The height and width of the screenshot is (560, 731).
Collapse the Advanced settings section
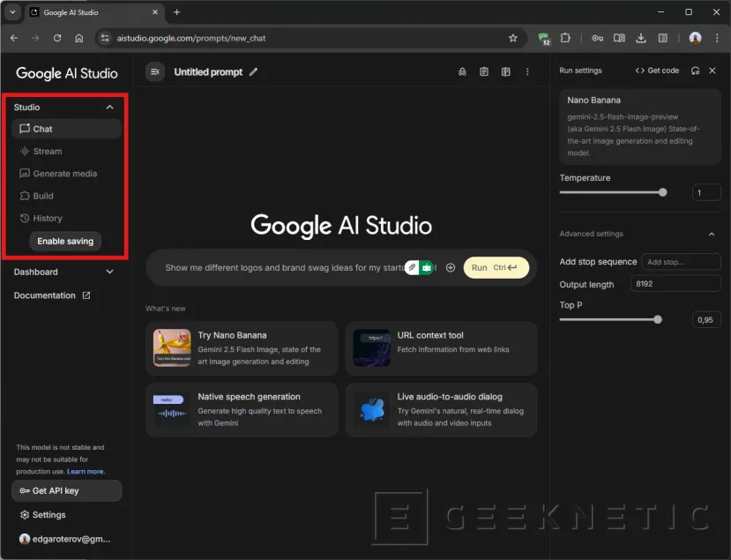(x=712, y=234)
